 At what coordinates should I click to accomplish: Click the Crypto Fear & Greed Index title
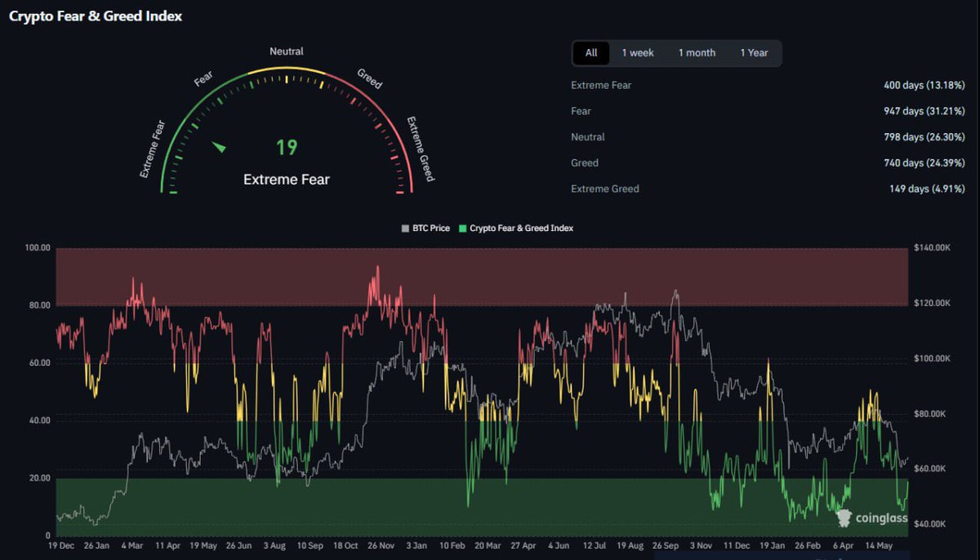coord(96,16)
